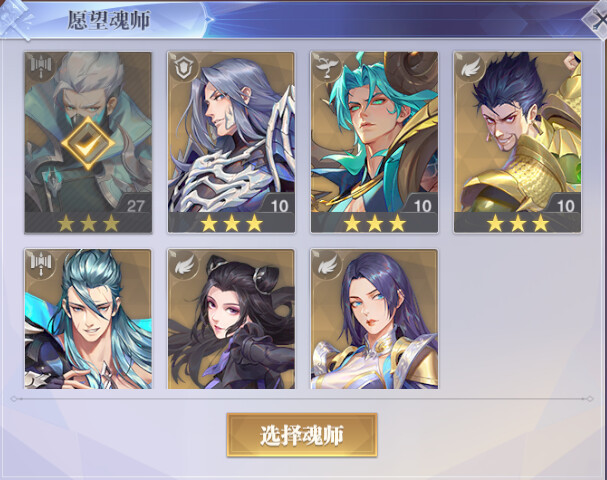607x480 pixels.
Task: Click the wing class icon on gold-armored hero
Action: point(469,67)
